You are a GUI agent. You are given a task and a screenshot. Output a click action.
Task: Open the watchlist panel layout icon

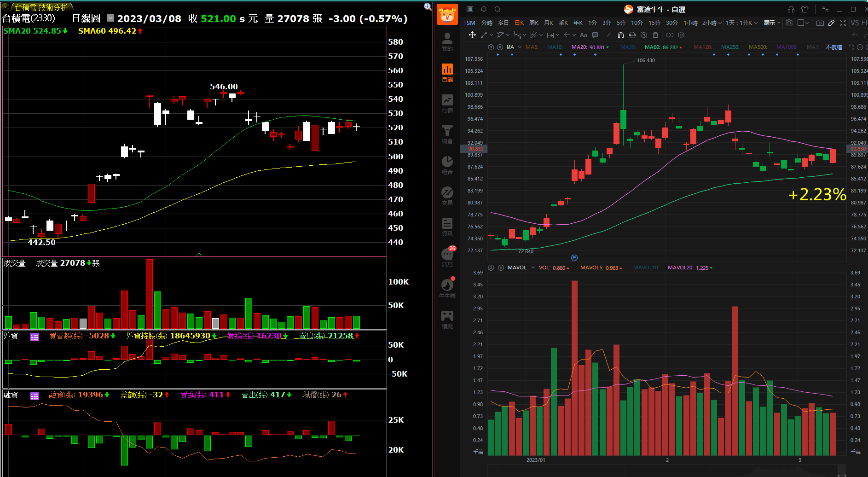click(x=470, y=9)
